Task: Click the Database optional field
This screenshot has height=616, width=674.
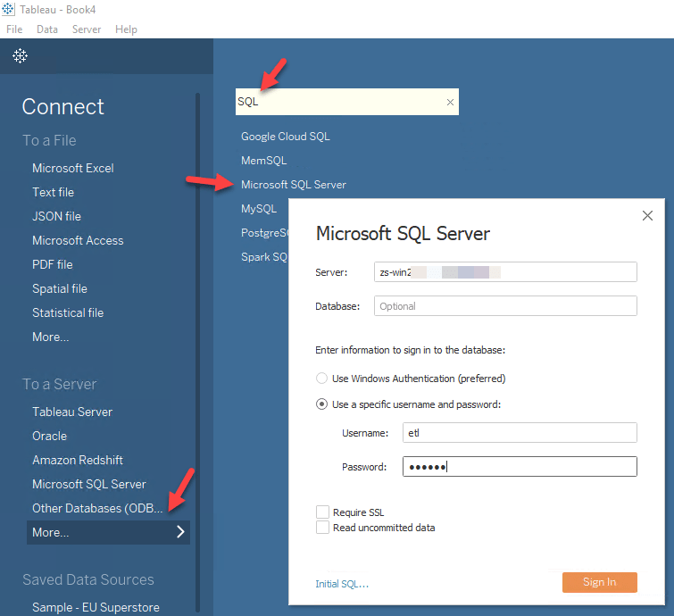Action: (x=505, y=306)
